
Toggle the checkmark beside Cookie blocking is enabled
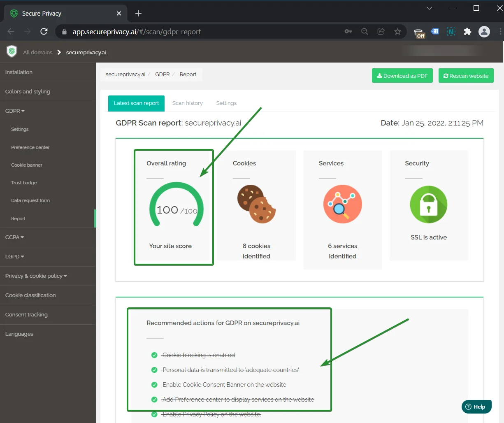(x=155, y=355)
